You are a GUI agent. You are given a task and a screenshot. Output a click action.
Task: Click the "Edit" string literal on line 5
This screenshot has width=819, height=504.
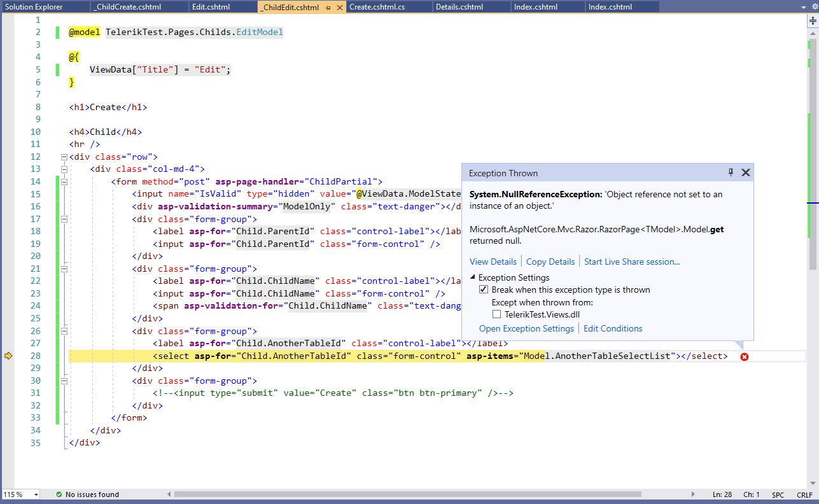[x=210, y=69]
